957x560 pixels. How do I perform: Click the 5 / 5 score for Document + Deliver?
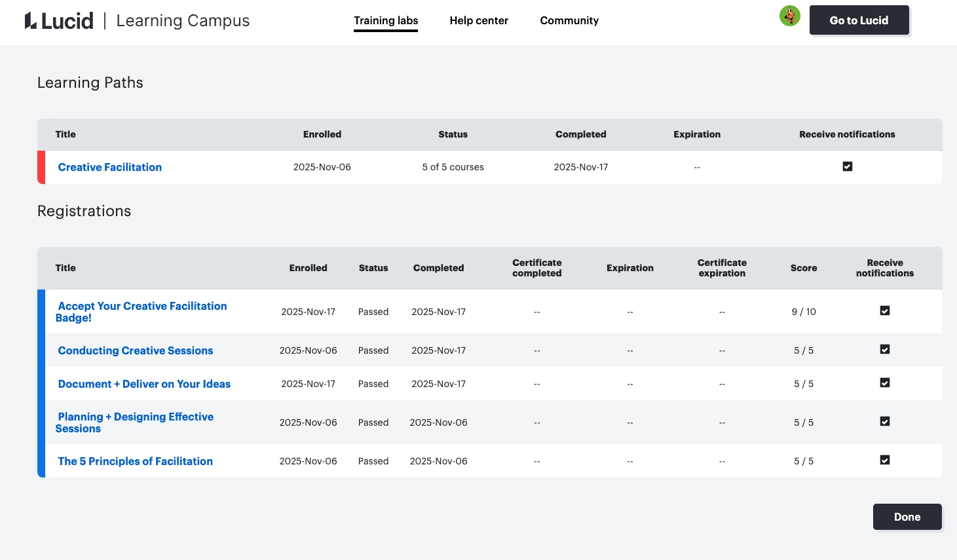click(x=804, y=384)
